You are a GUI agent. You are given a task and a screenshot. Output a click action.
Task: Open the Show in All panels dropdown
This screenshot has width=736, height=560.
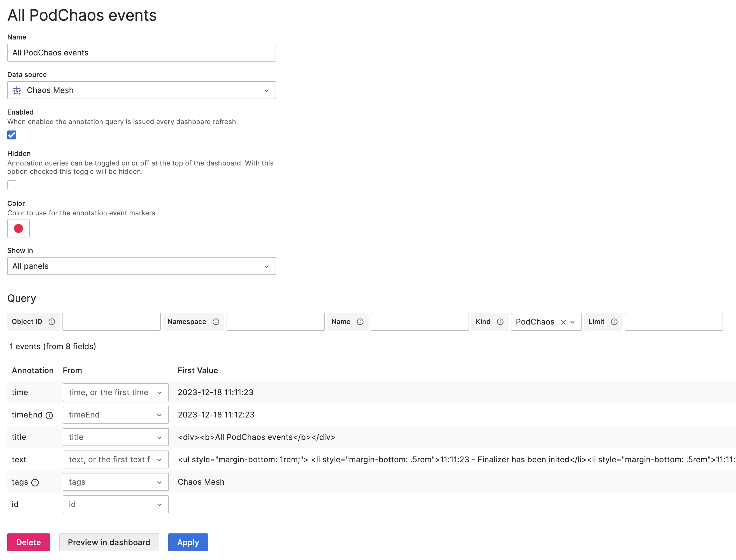tap(141, 266)
